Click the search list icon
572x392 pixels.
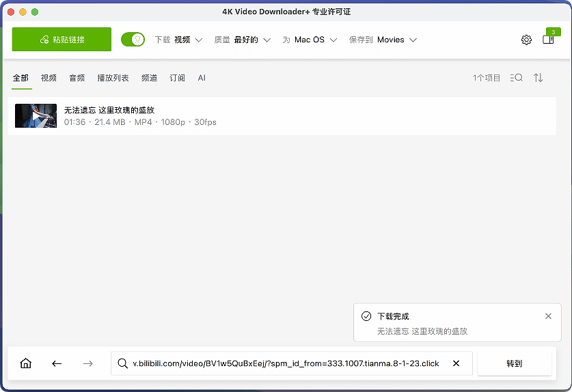coord(516,78)
